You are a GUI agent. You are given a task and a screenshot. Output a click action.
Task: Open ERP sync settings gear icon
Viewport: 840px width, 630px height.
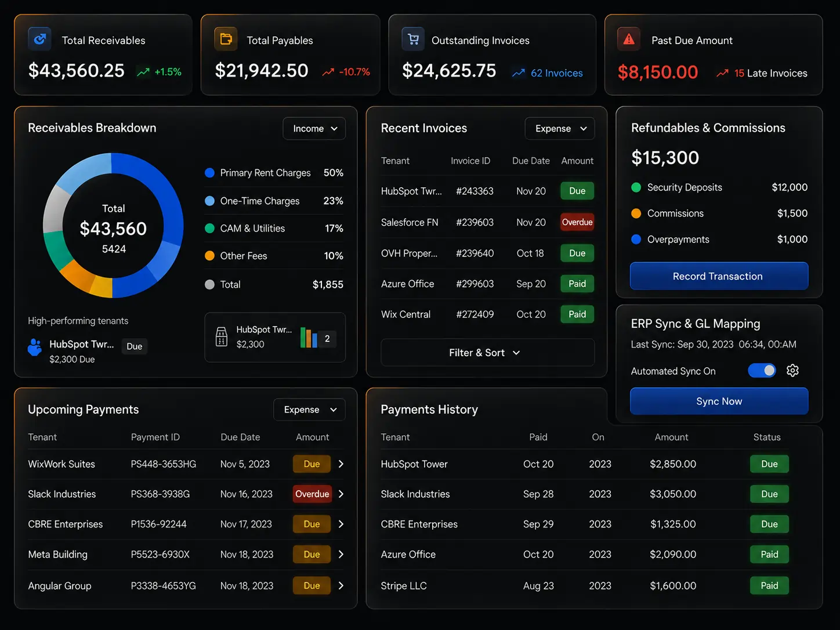pos(792,371)
